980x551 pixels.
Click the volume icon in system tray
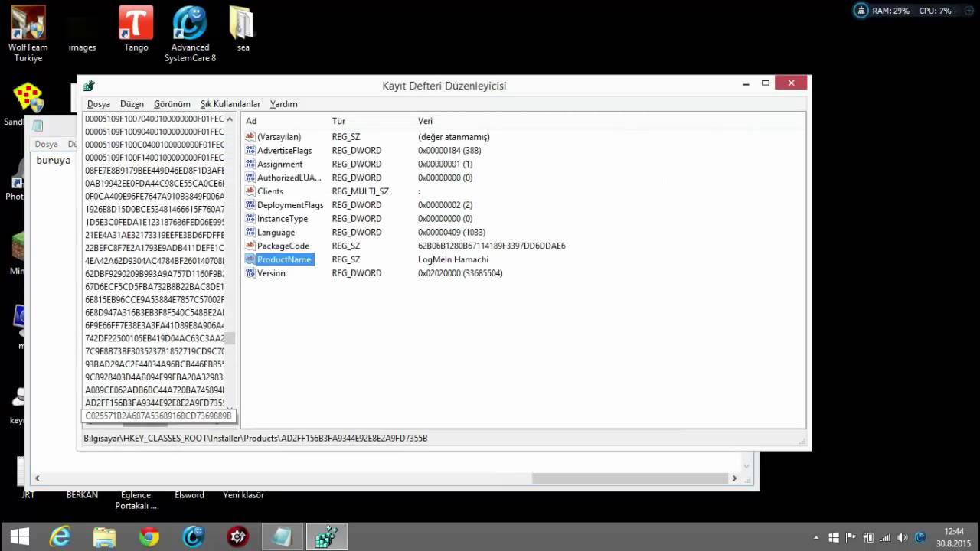[x=902, y=537]
